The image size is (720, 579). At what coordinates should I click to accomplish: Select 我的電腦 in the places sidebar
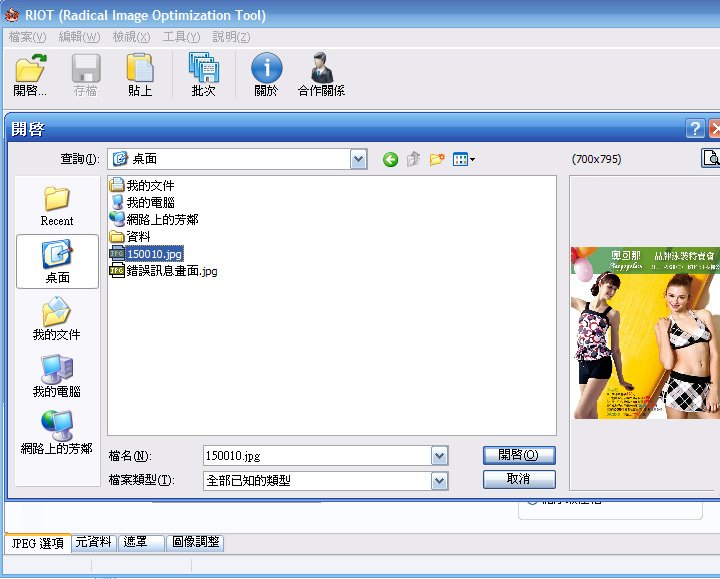click(57, 376)
